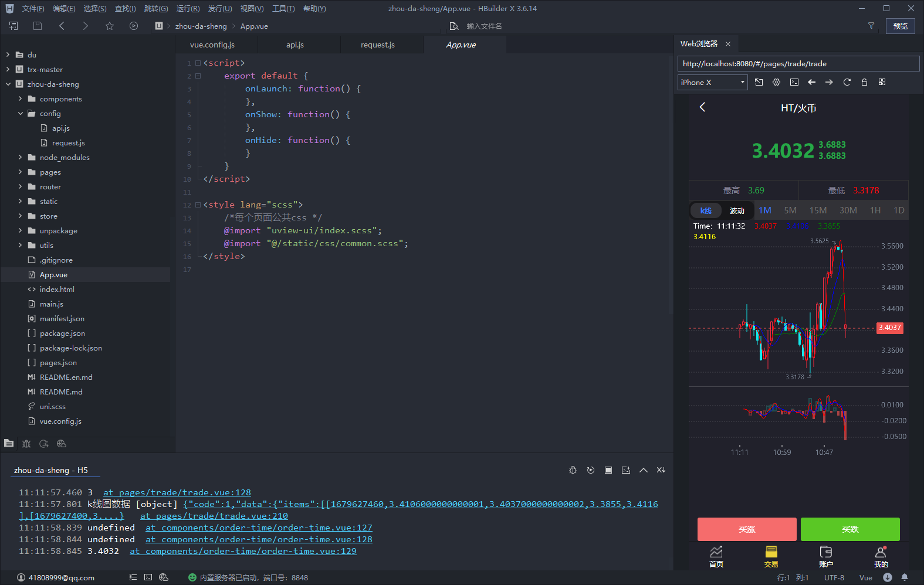Open the 文件(F) menu
This screenshot has width=924, height=585.
click(33, 9)
